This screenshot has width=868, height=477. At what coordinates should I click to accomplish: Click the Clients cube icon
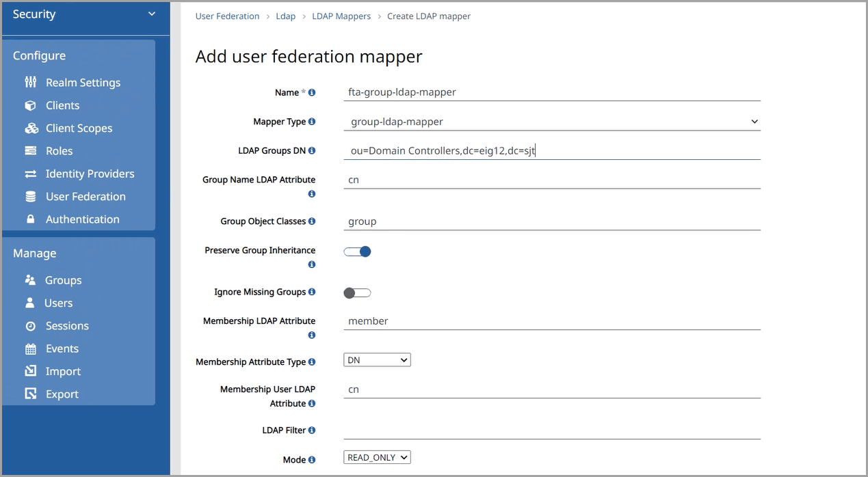click(30, 105)
